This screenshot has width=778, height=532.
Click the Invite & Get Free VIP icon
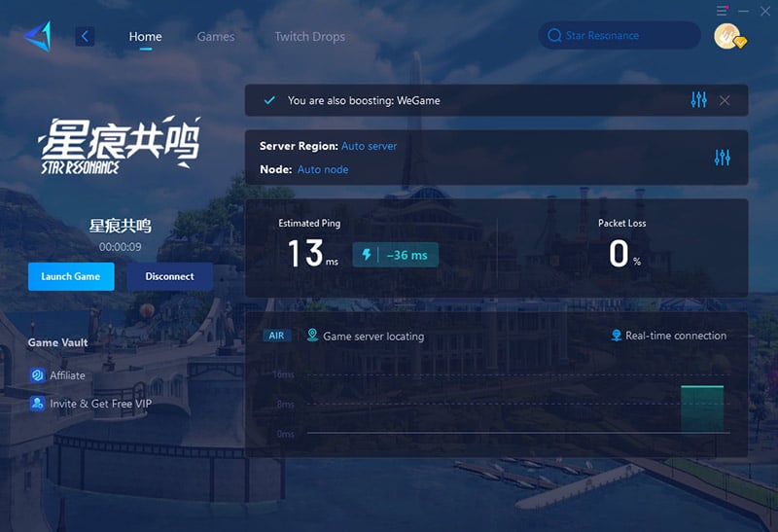tap(37, 403)
